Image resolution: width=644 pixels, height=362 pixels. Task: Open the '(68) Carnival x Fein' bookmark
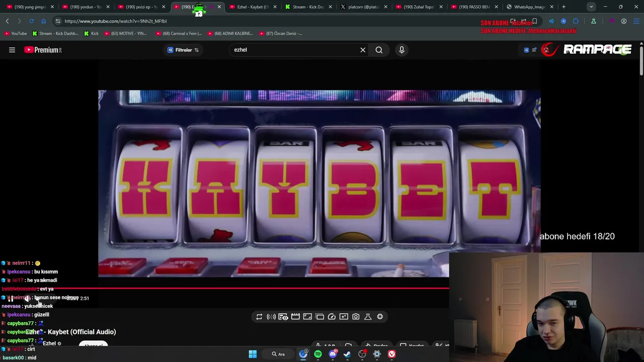click(x=179, y=33)
